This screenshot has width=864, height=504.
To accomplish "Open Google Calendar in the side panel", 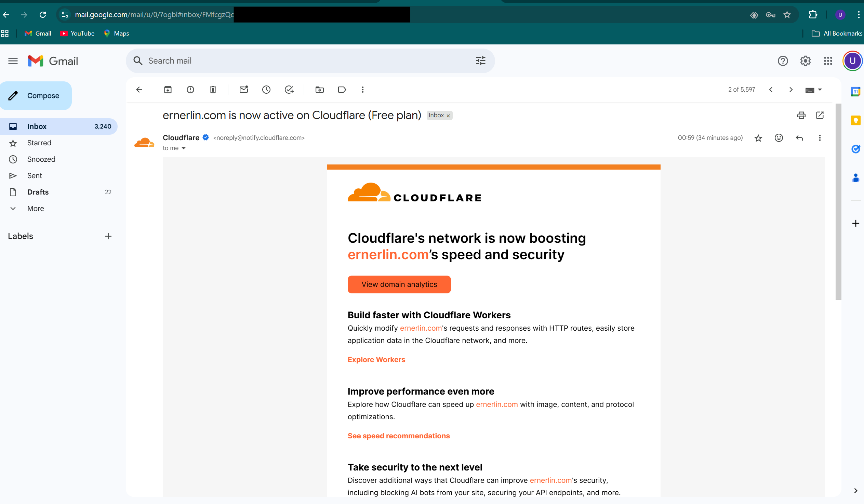I will coord(856,92).
